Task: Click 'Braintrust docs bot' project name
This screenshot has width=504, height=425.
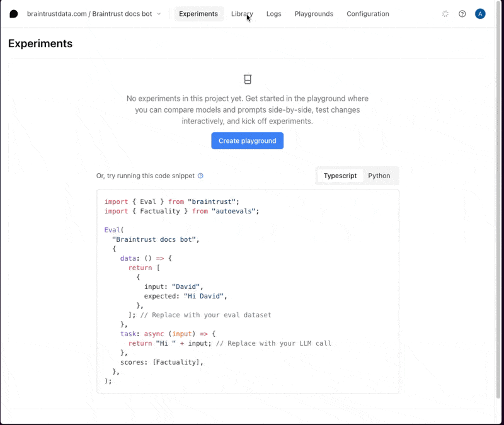Action: click(122, 14)
